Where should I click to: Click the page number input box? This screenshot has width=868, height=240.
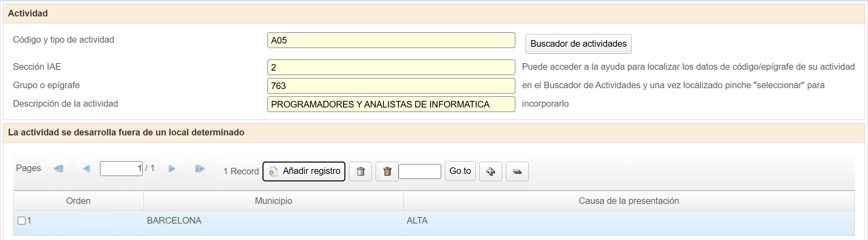[x=121, y=169]
